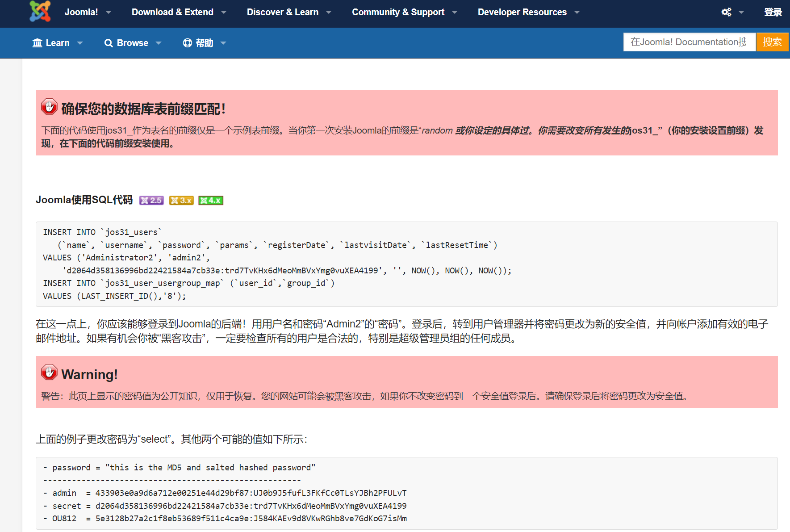790x532 pixels.
Task: Click the 确保您的数据库表前缀匹配! heading
Action: tap(143, 109)
